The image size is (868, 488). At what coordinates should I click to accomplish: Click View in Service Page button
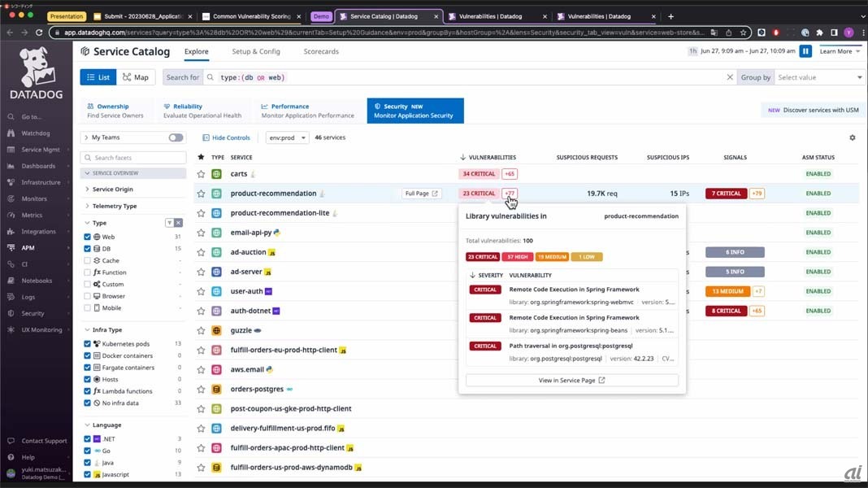click(x=571, y=380)
